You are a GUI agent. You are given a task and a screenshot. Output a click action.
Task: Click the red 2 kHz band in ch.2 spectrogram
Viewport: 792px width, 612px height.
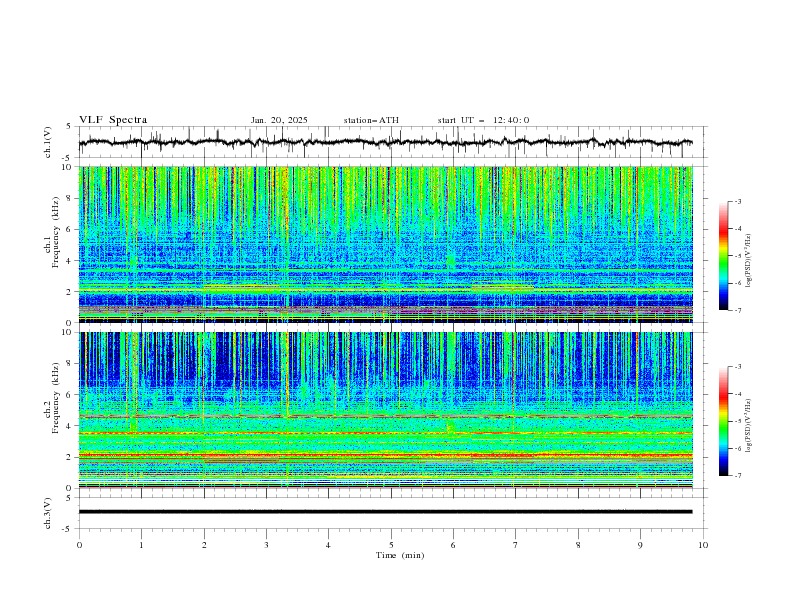(x=385, y=455)
